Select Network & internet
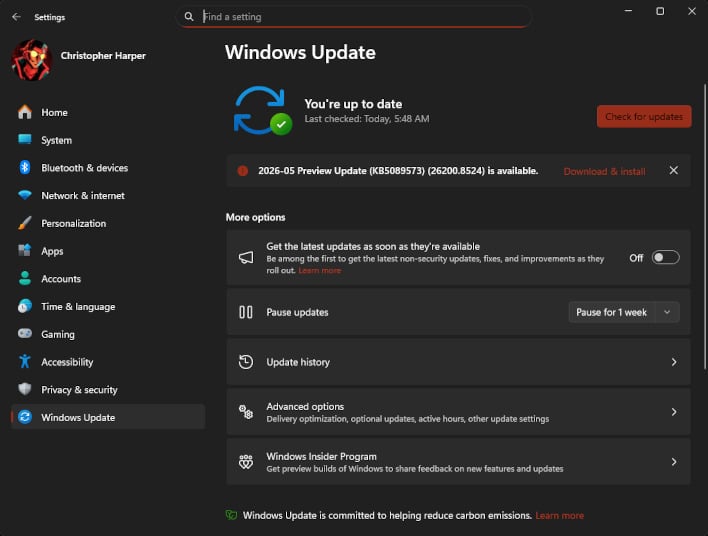The height and width of the screenshot is (536, 708). coord(108,196)
